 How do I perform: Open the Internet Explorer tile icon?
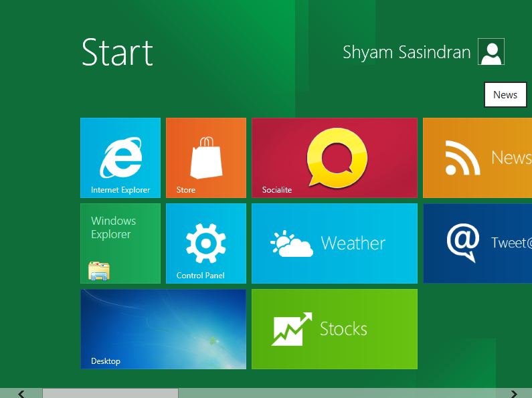click(120, 158)
